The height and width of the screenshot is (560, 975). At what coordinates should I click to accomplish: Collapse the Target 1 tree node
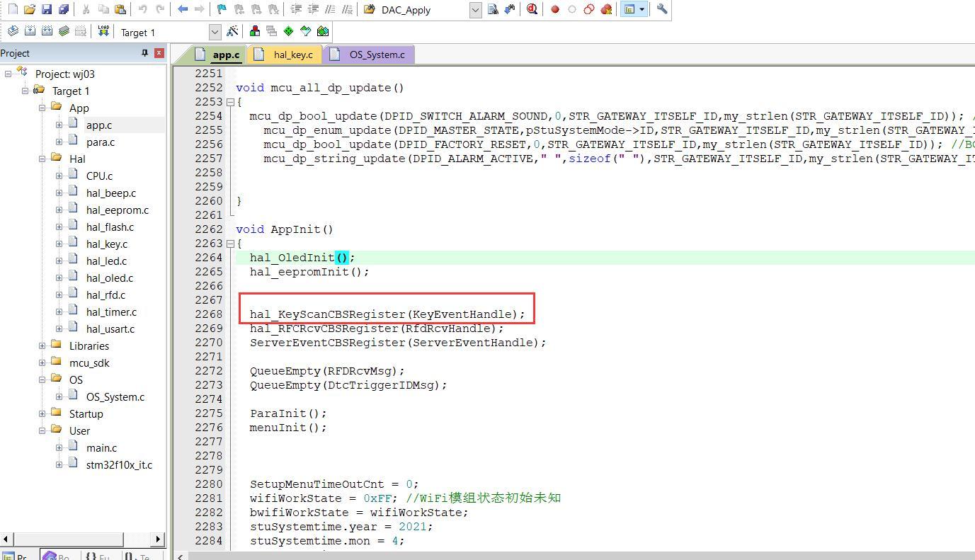[x=25, y=91]
